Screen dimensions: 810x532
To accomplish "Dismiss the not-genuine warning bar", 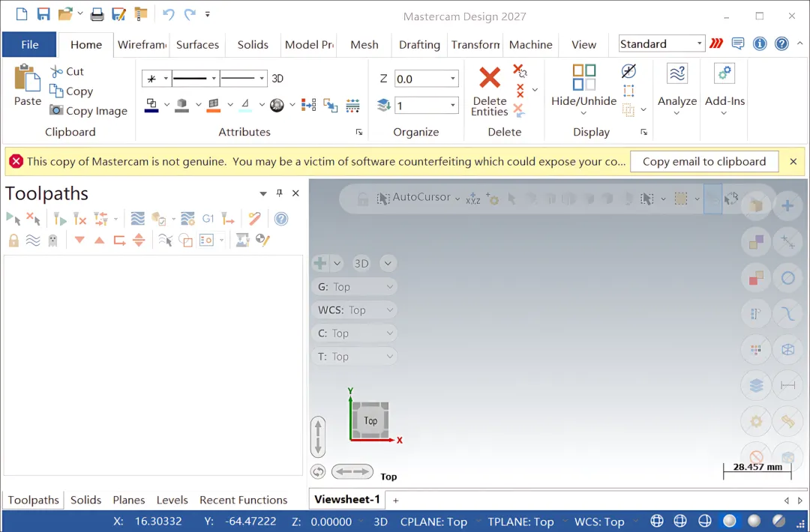I will click(x=793, y=162).
